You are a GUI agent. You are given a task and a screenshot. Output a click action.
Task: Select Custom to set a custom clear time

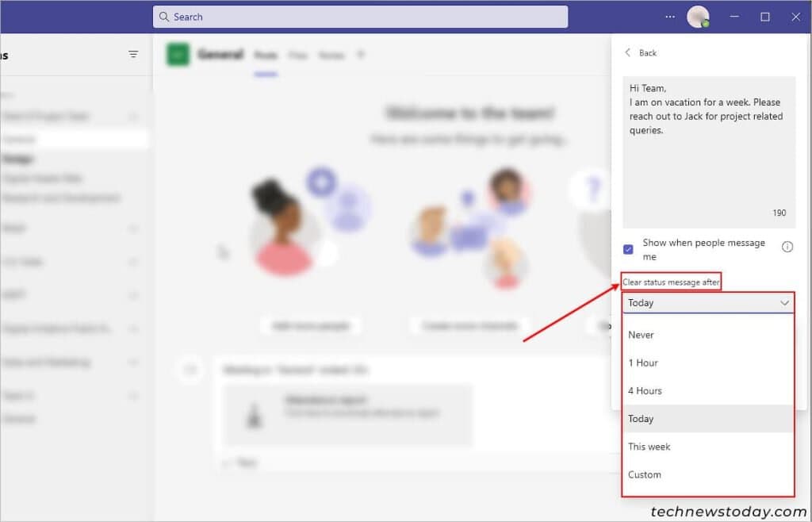[x=644, y=474]
